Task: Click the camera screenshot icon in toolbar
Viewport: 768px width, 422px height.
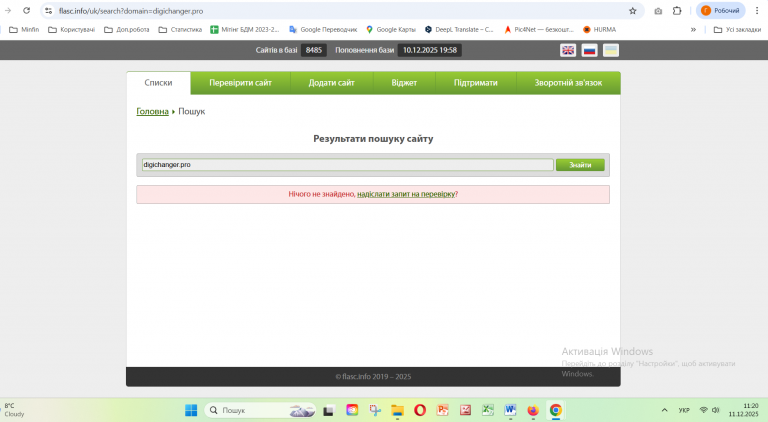Action: pyautogui.click(x=658, y=11)
